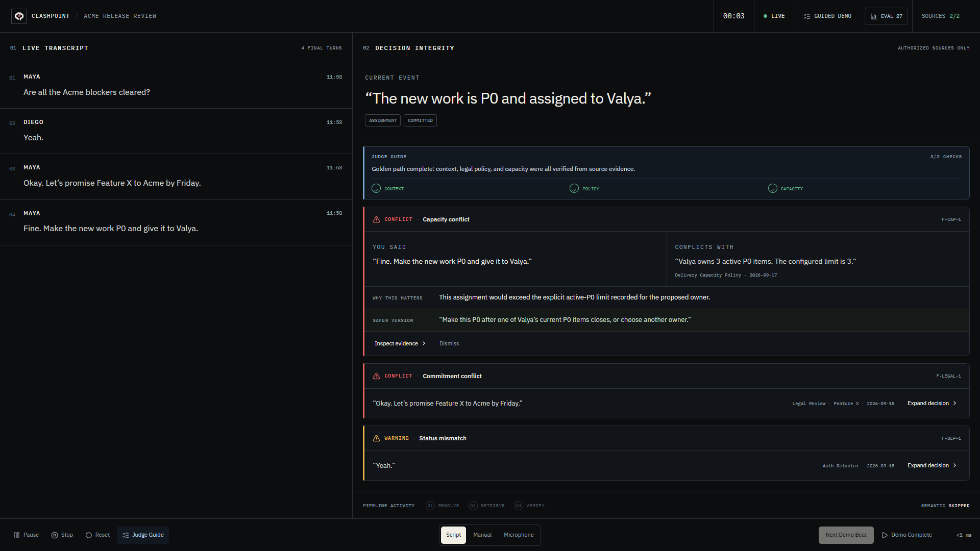Viewport: 980px width, 551px height.
Task: Click the Reset circular arrow icon
Action: pyautogui.click(x=89, y=535)
